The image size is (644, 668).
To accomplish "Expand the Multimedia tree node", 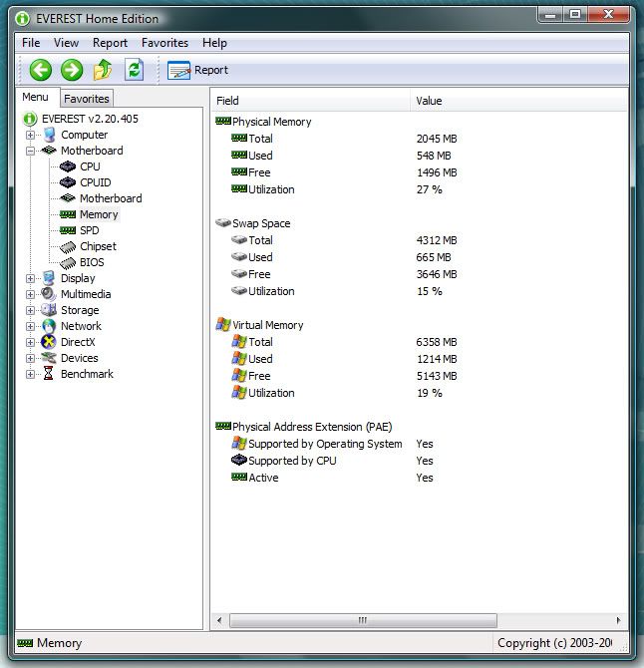I will [x=30, y=294].
